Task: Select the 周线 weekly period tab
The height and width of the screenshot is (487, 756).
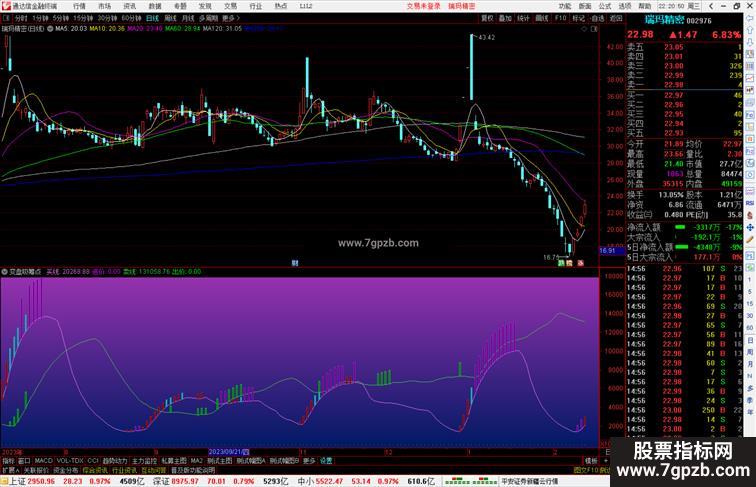Action: coord(170,18)
